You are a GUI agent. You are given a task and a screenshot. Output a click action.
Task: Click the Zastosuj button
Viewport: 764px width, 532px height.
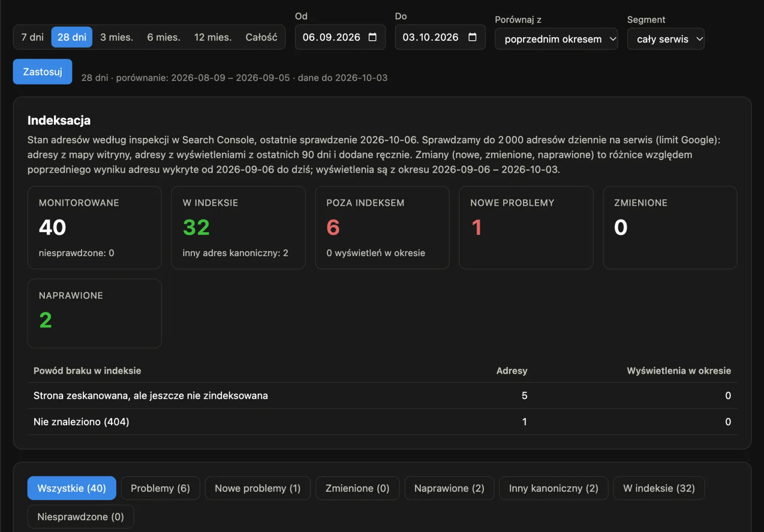[x=42, y=72]
